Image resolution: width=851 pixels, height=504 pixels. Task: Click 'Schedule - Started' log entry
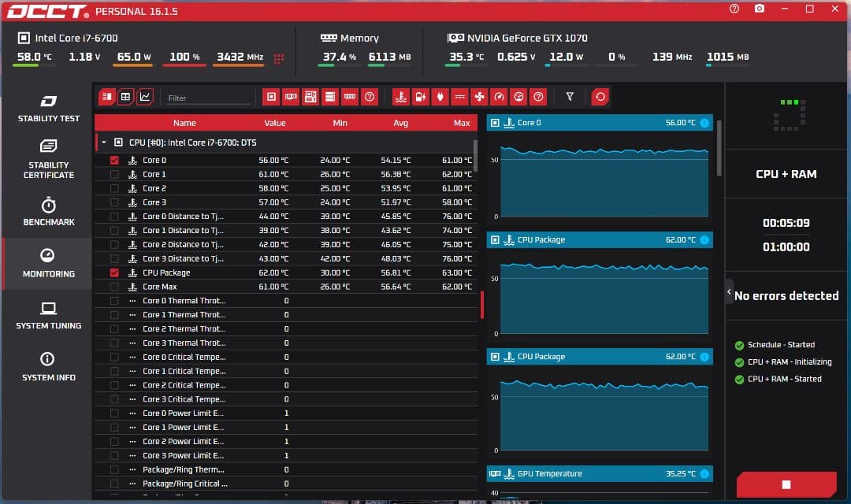pyautogui.click(x=781, y=345)
